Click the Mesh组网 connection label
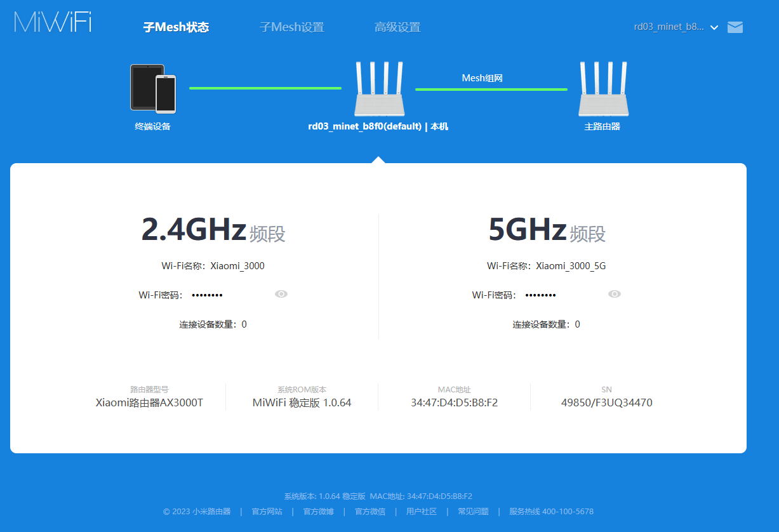 coord(483,78)
